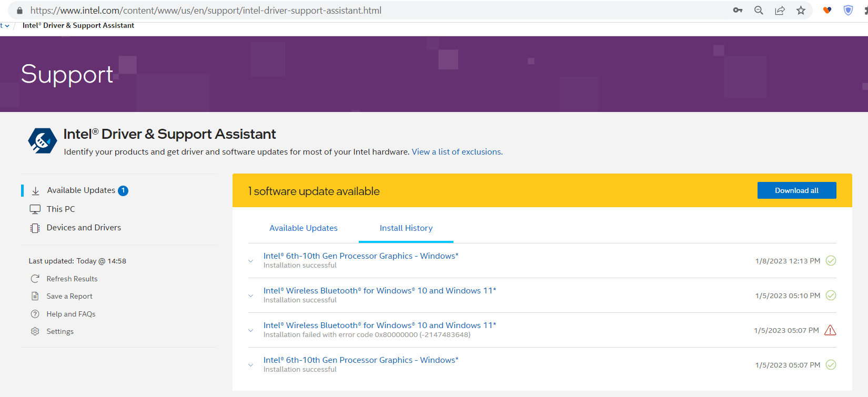The image size is (868, 397).
Task: Click the '1/8/2023 12:13 PM' timestamp
Action: click(x=788, y=261)
